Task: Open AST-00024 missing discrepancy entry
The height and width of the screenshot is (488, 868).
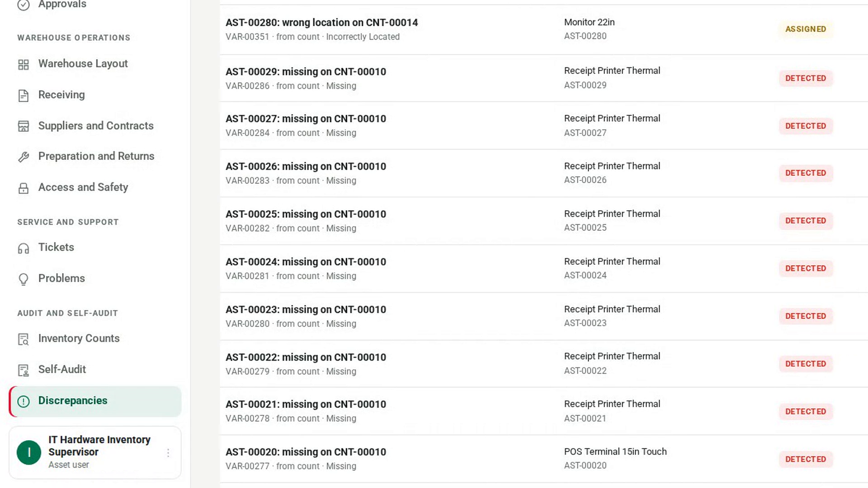Action: [544, 269]
